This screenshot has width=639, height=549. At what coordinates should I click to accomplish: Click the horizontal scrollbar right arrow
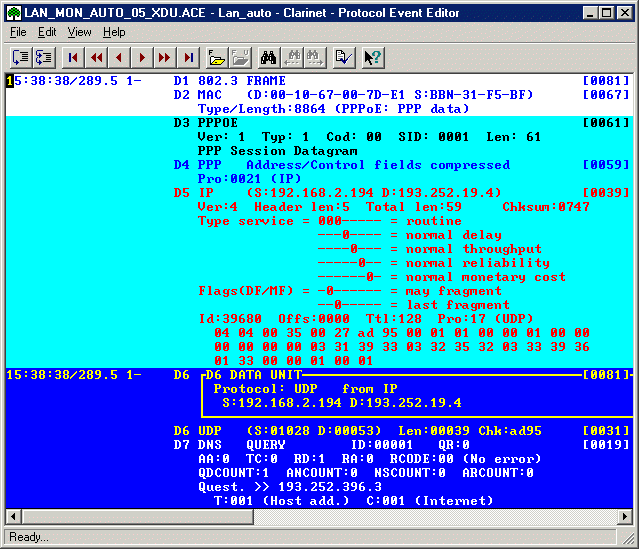pyautogui.click(x=625, y=517)
